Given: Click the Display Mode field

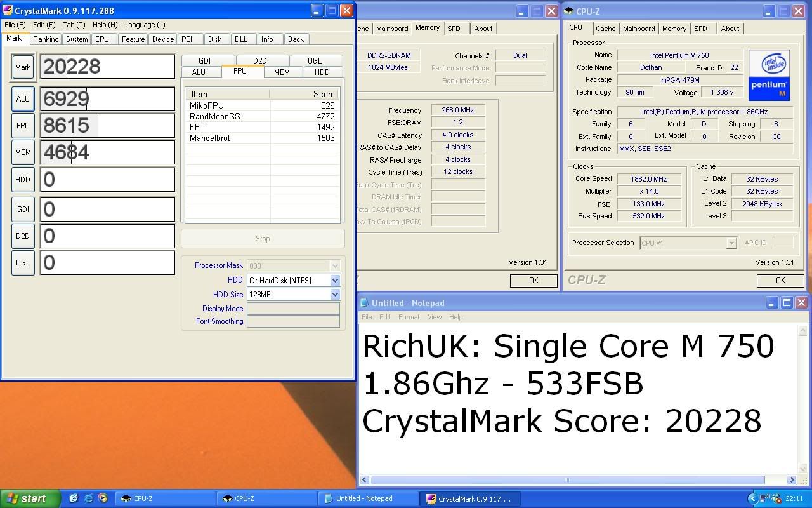Looking at the screenshot, I should pos(293,309).
